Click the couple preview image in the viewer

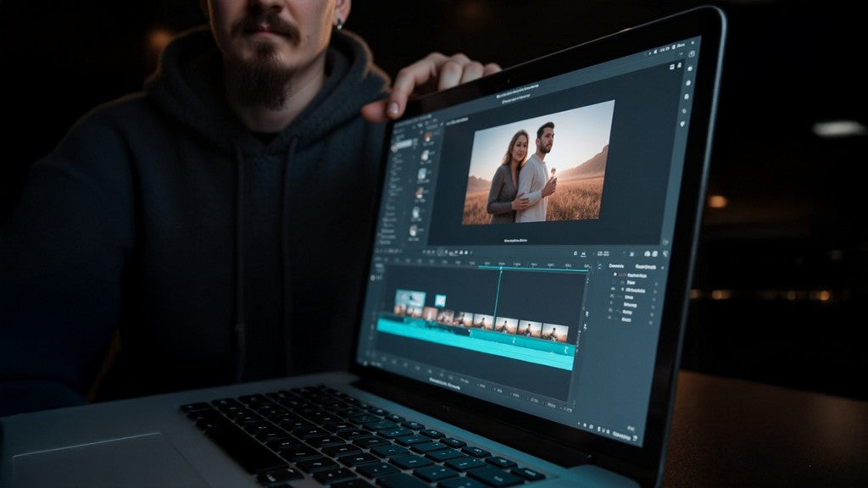(537, 164)
